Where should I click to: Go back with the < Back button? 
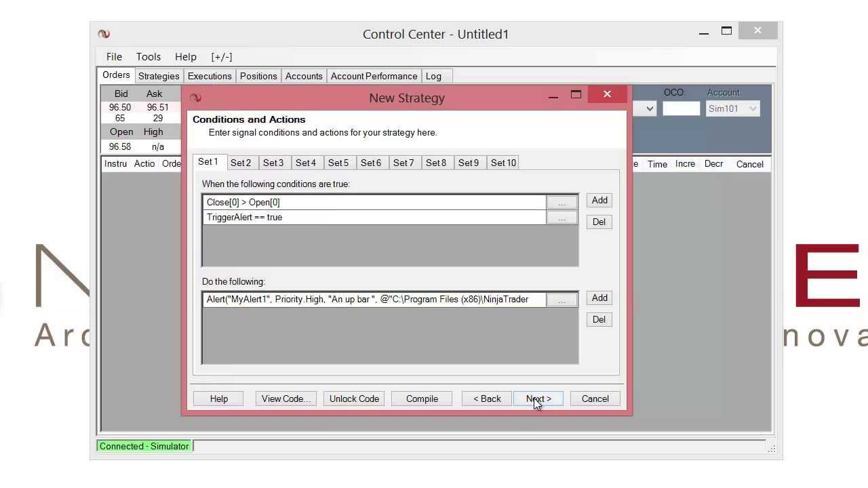(x=487, y=399)
